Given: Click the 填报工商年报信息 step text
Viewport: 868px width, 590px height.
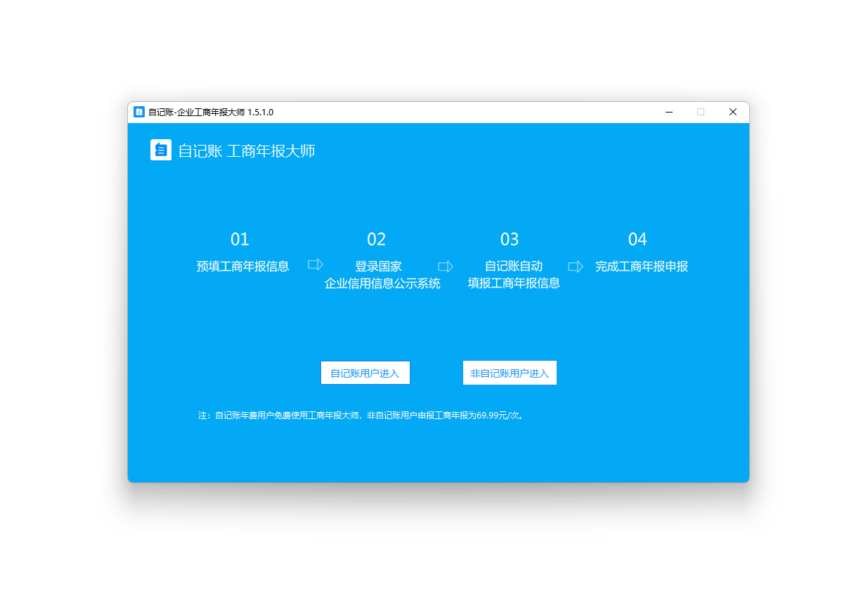Looking at the screenshot, I should [x=514, y=284].
